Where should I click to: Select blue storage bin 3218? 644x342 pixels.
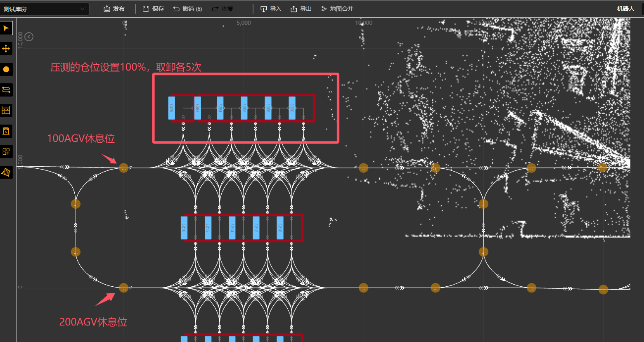click(280, 228)
